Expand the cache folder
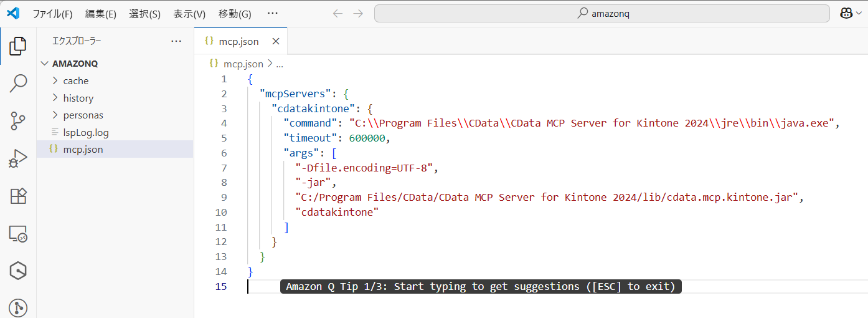 (75, 80)
